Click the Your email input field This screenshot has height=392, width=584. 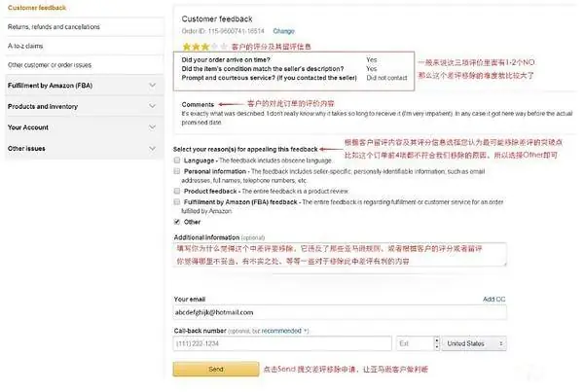click(x=340, y=312)
